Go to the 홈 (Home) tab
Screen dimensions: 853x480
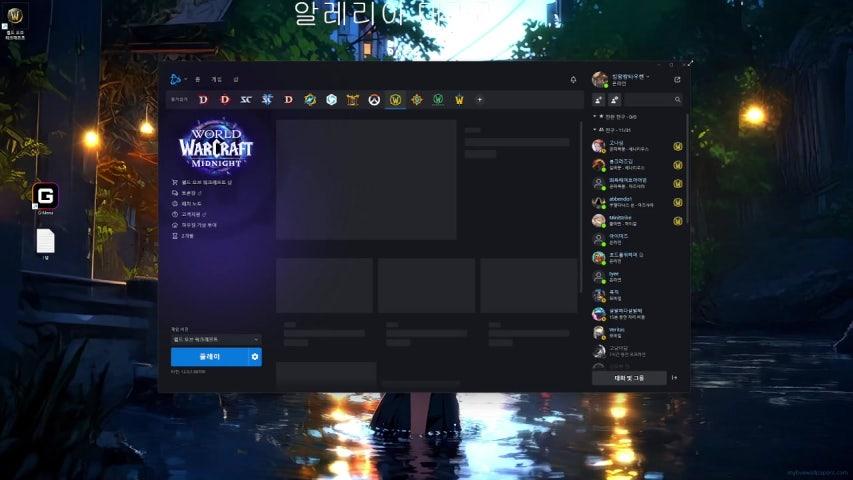197,79
